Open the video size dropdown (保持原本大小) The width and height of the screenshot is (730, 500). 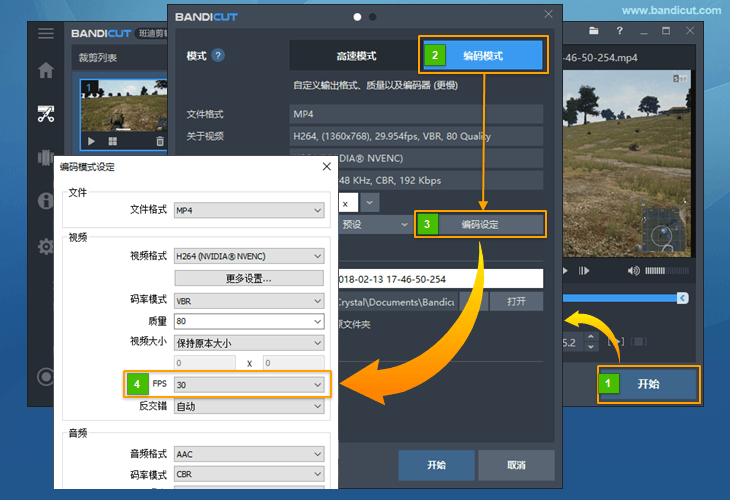click(x=249, y=343)
